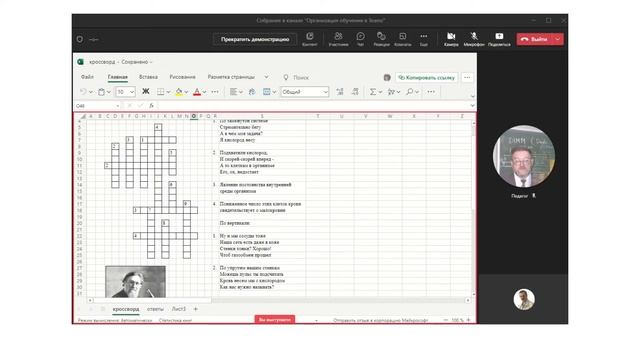Click the fx insert function icon
This screenshot has width=640, height=360.
[151, 106]
